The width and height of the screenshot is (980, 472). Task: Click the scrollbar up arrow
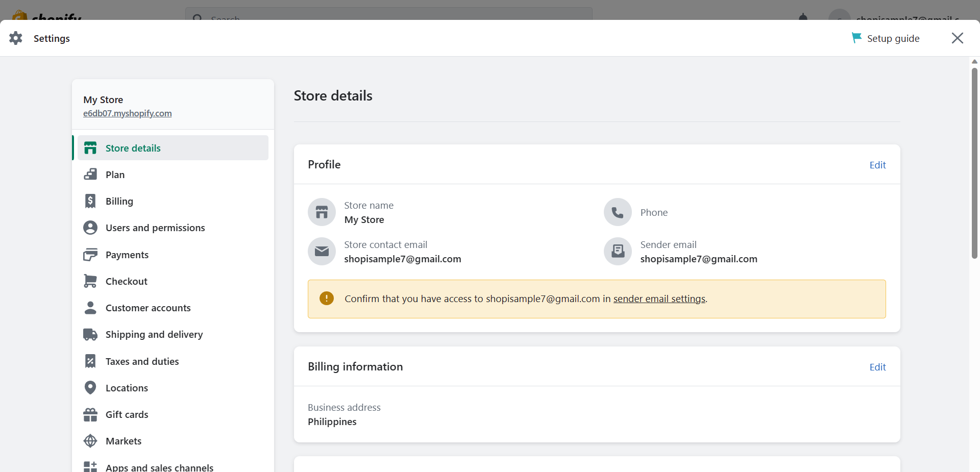pyautogui.click(x=974, y=62)
